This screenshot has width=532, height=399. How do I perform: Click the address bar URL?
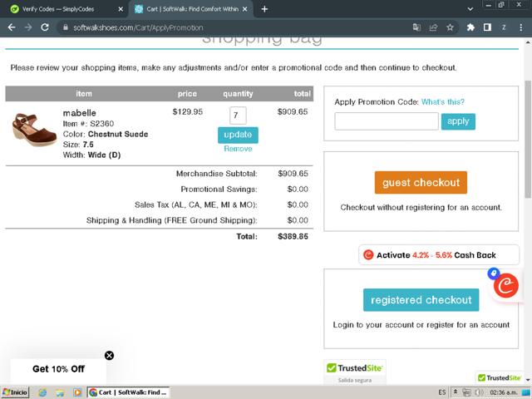(x=138, y=27)
